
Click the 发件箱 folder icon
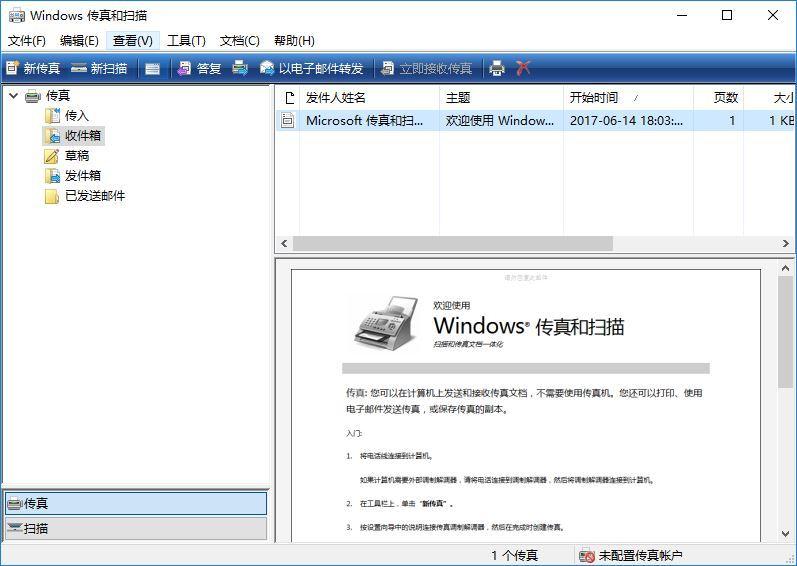click(x=52, y=176)
